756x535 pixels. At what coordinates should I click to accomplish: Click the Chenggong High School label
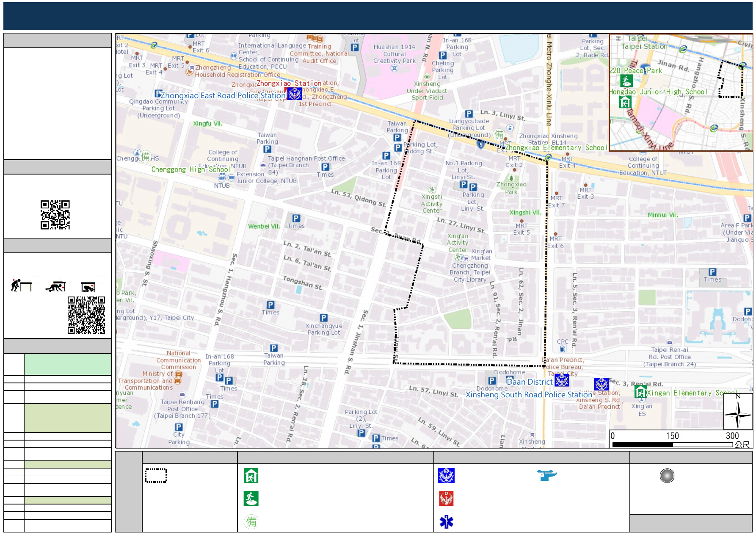(191, 169)
